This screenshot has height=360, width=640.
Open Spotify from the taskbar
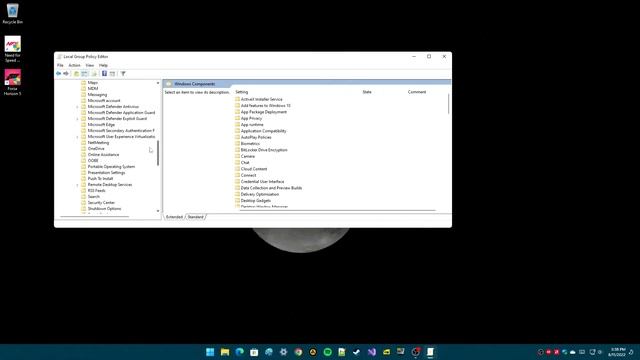(328, 352)
